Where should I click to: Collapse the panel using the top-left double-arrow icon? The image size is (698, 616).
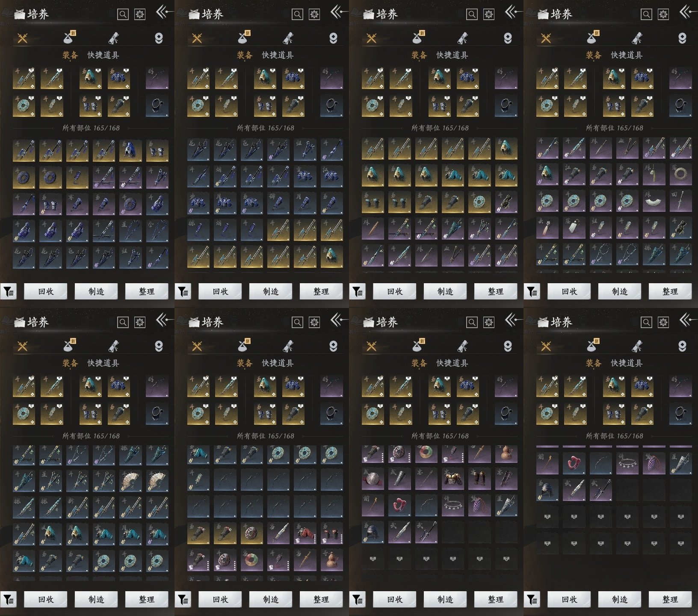[163, 12]
